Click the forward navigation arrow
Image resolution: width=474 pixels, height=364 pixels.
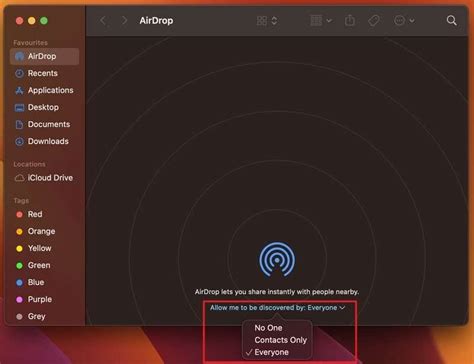[x=124, y=21]
